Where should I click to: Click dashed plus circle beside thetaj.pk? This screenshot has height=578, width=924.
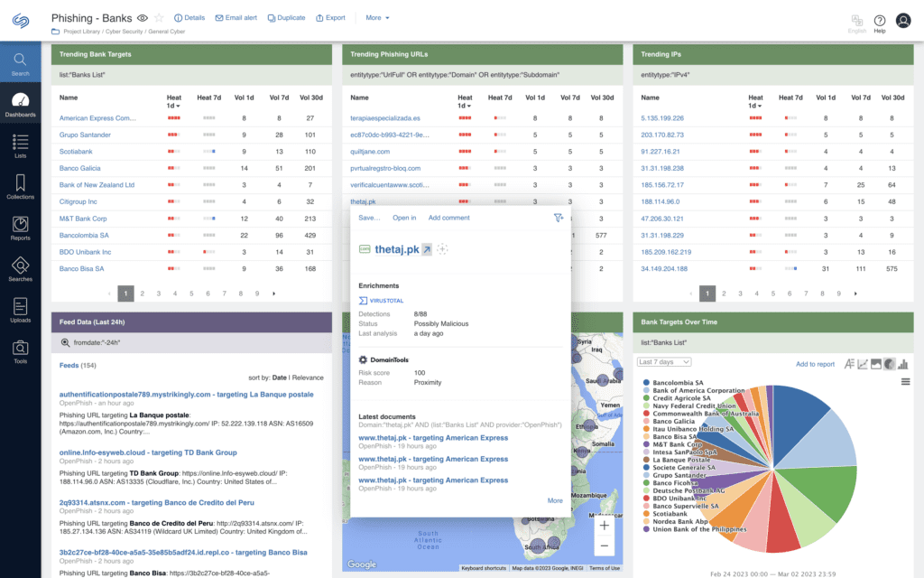pyautogui.click(x=442, y=249)
